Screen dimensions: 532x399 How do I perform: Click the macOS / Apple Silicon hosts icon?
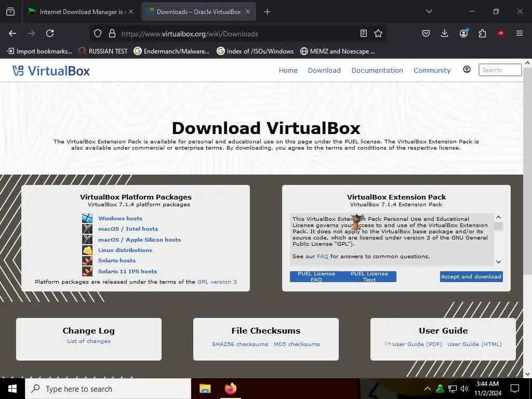[87, 240]
